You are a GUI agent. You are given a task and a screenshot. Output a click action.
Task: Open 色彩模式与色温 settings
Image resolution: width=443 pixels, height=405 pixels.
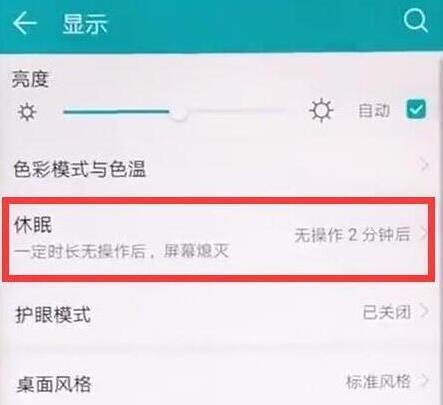click(x=221, y=168)
